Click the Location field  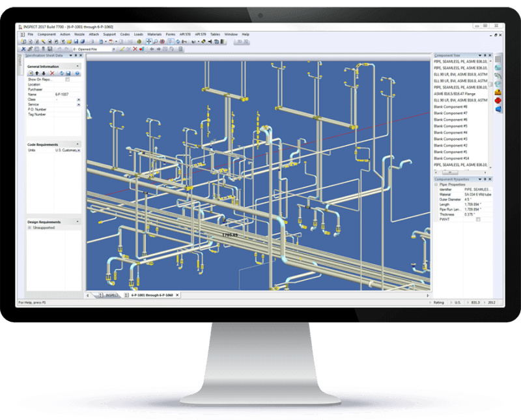pos(68,85)
